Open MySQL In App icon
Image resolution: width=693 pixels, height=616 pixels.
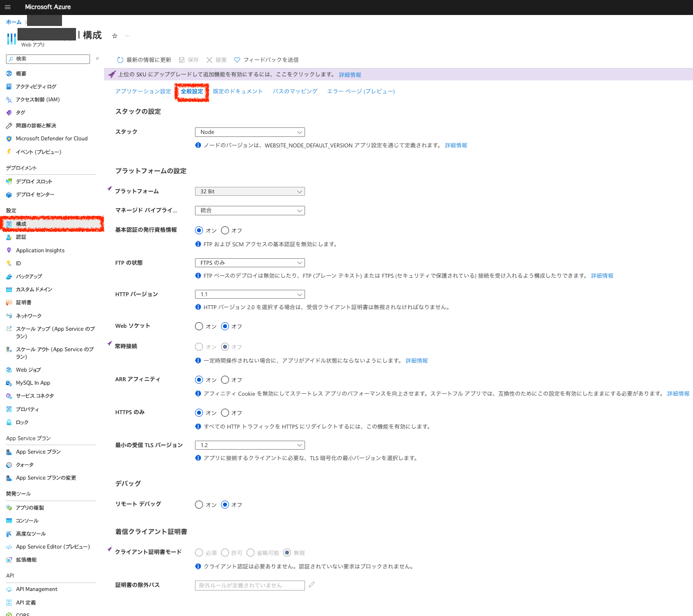(x=9, y=383)
